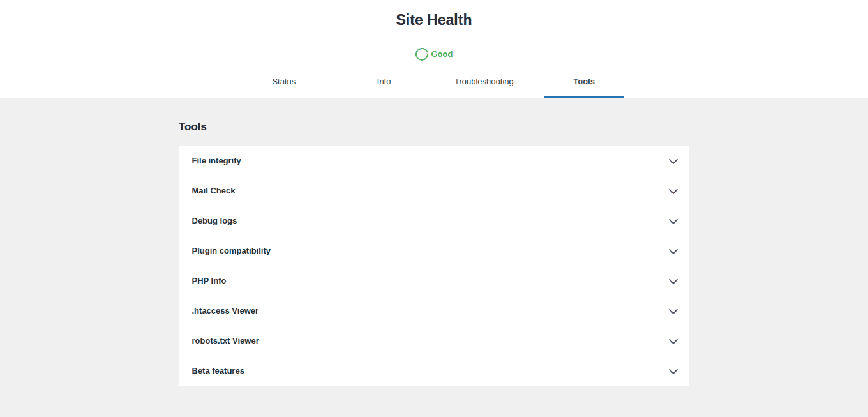Click the green Good status text

click(442, 54)
